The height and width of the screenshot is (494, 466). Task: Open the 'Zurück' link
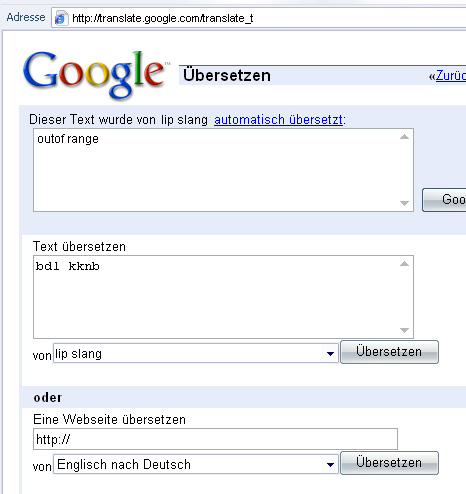point(451,76)
